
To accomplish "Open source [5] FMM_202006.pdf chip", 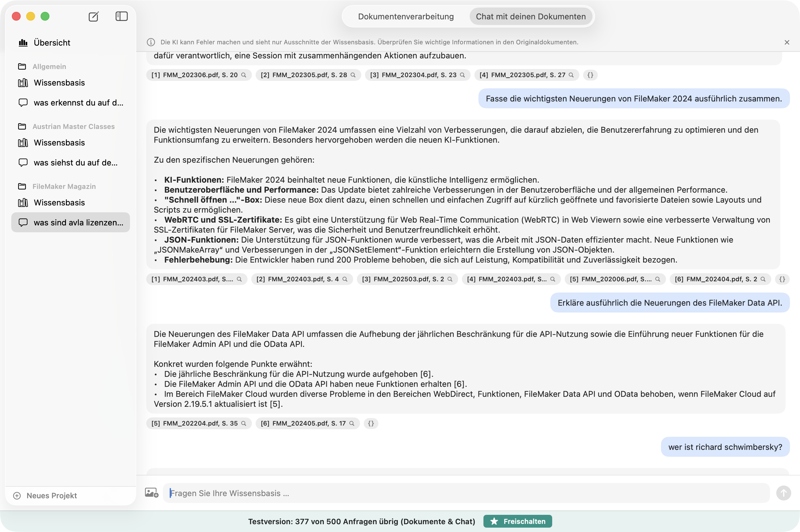I will tap(615, 279).
